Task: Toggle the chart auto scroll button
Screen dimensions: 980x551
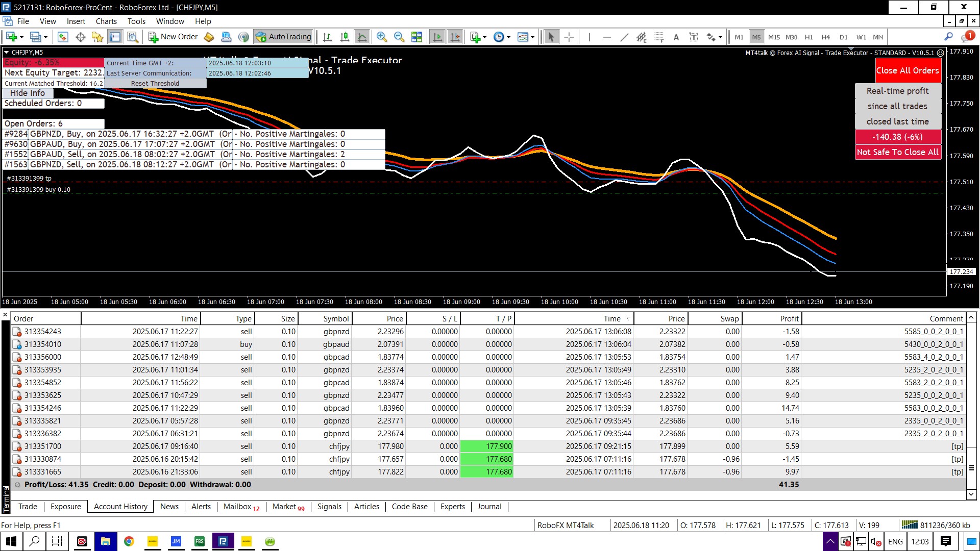Action: (x=437, y=37)
